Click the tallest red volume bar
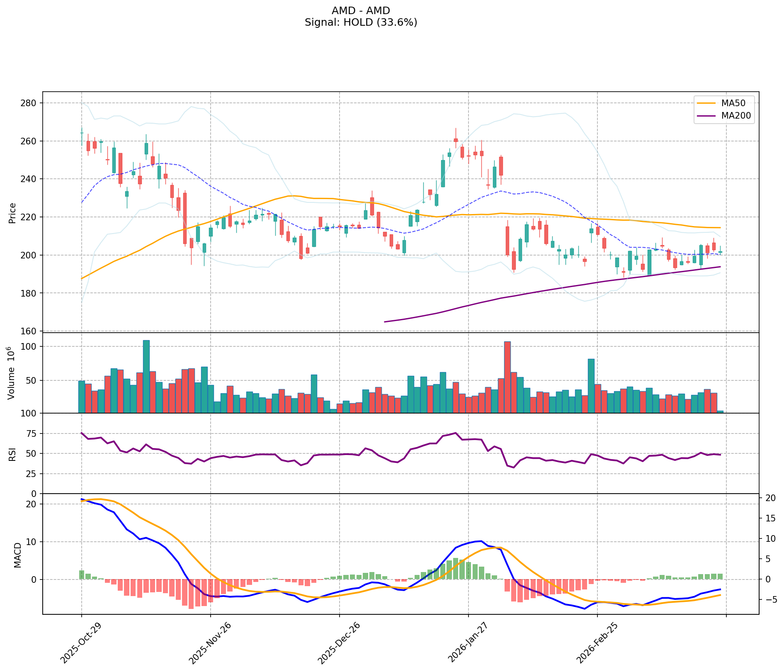784x672 pixels. [x=507, y=377]
